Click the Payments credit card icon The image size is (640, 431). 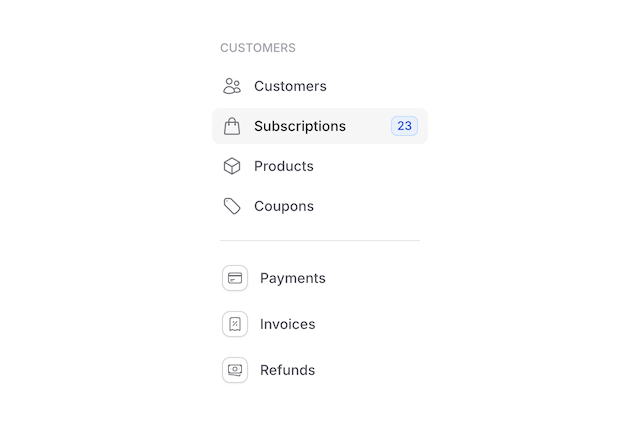(235, 278)
